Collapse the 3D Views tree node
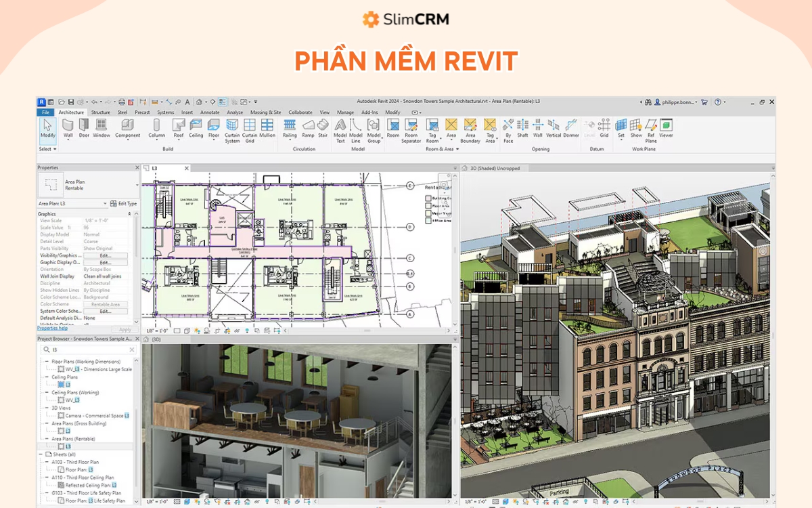 pyautogui.click(x=48, y=408)
